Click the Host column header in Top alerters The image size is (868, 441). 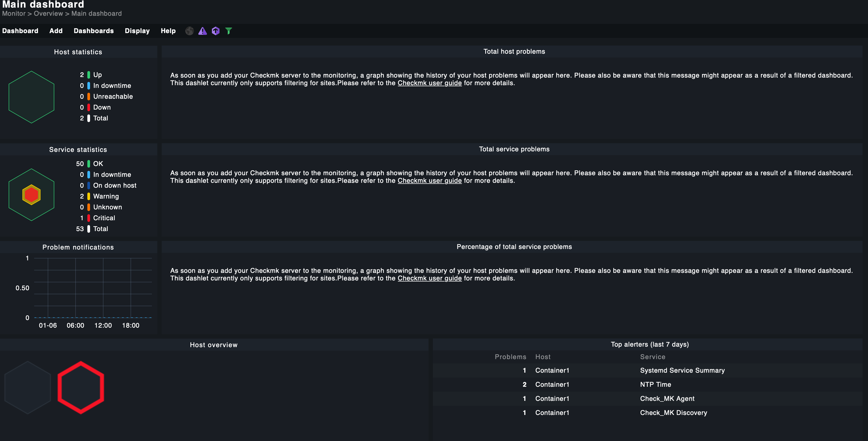point(542,357)
